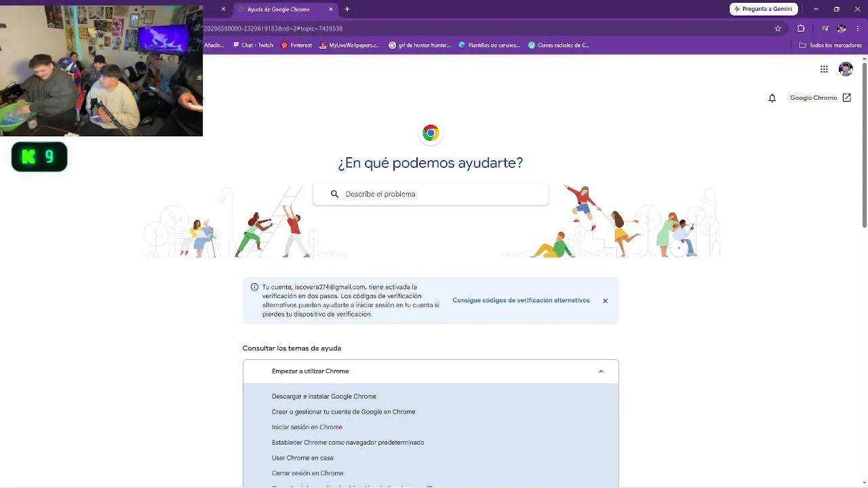The width and height of the screenshot is (868, 488).
Task: Open the Google apps grid icon
Action: 824,69
